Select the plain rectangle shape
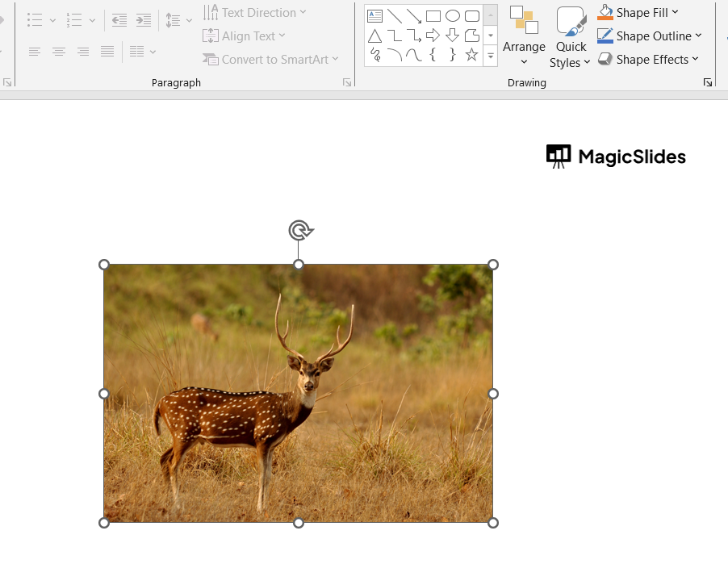 (x=433, y=16)
